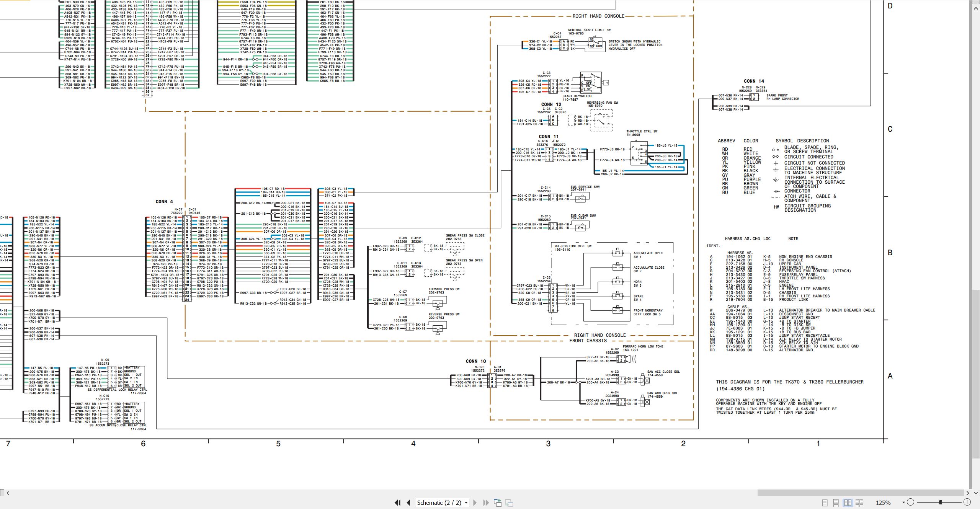Click the ACCUMULATE CLOSE SW 2 label

[x=649, y=269]
